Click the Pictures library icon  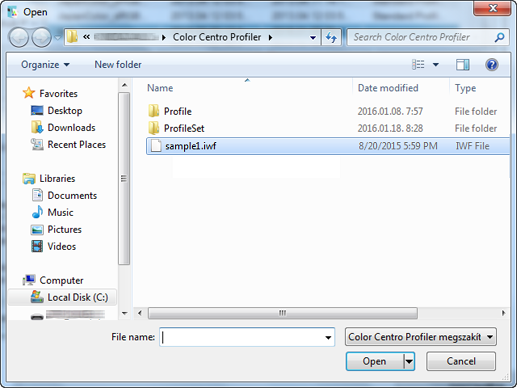[x=37, y=230]
